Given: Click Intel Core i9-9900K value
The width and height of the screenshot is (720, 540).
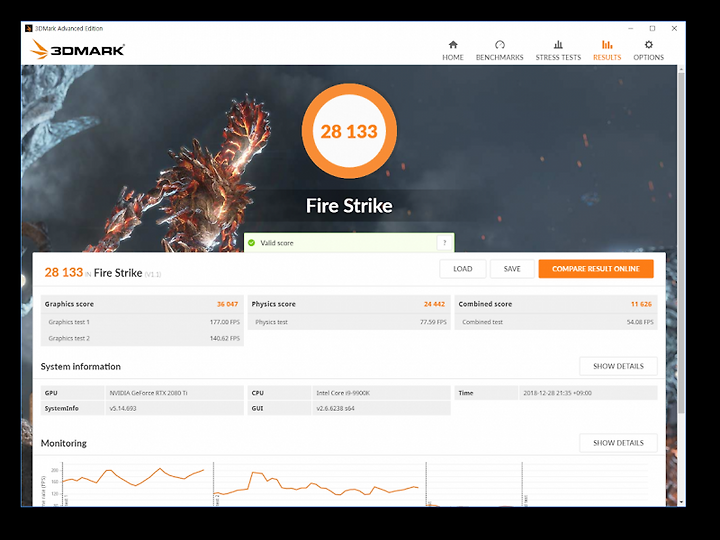Looking at the screenshot, I should (x=343, y=393).
